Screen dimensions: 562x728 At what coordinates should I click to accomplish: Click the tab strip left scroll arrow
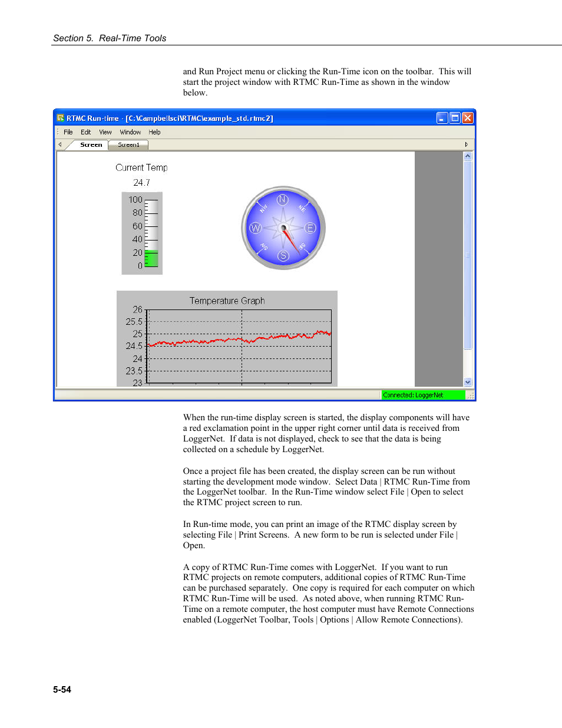coord(60,144)
